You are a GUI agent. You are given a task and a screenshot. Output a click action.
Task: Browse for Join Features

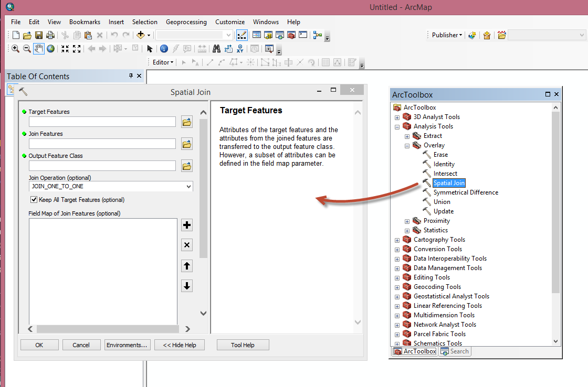click(187, 144)
